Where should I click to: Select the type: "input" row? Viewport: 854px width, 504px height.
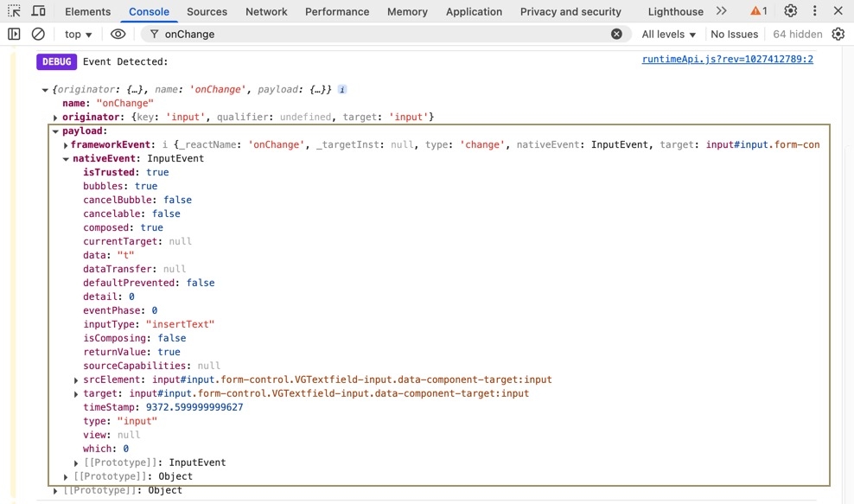pos(120,421)
